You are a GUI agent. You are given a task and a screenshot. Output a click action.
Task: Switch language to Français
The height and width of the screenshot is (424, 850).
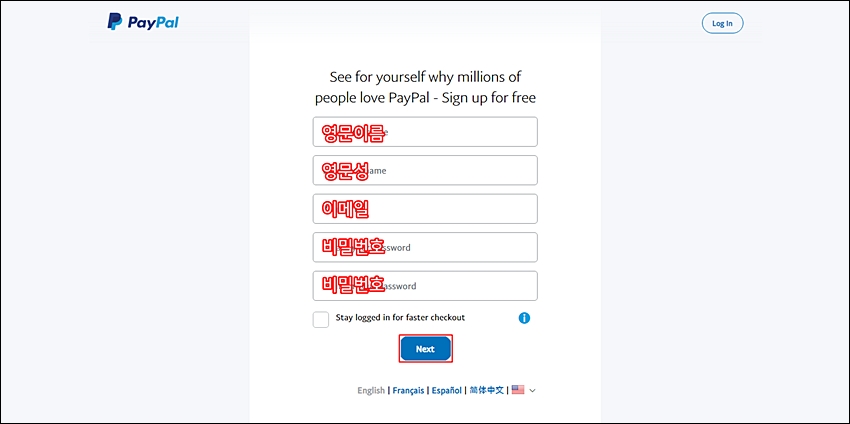(408, 390)
